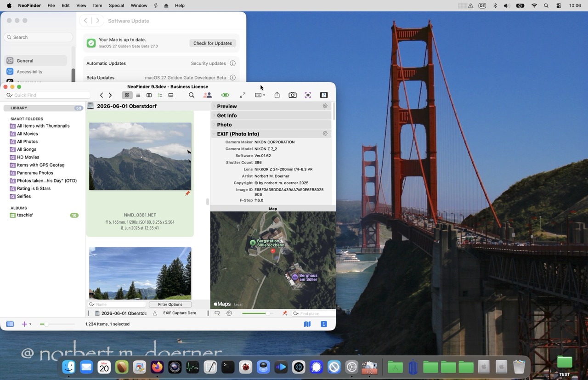
Task: Toggle the map panel icon in status bar
Action: pos(307,324)
